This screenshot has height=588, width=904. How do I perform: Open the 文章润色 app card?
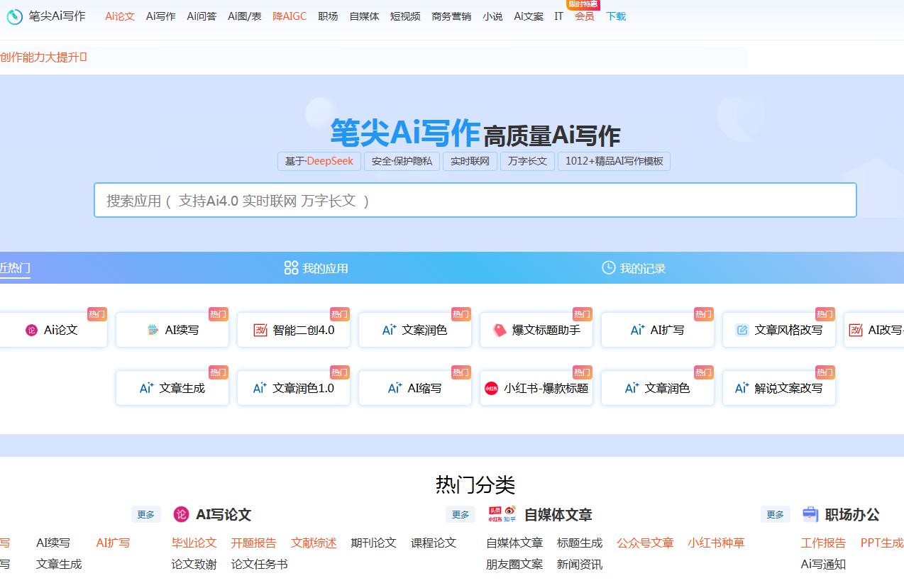point(658,388)
